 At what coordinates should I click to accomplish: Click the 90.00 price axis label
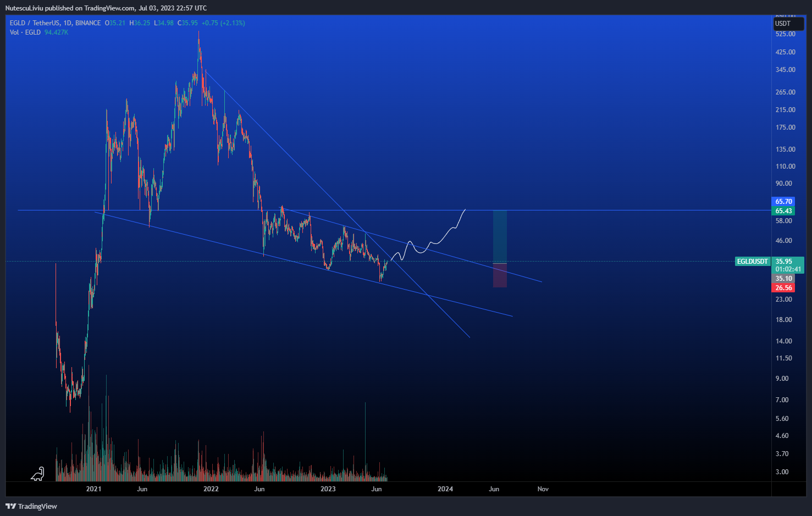(783, 184)
